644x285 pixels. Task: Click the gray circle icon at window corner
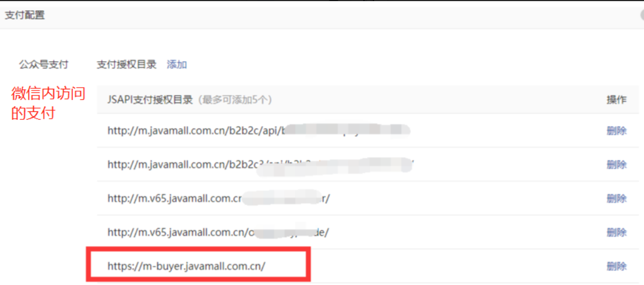point(641,15)
